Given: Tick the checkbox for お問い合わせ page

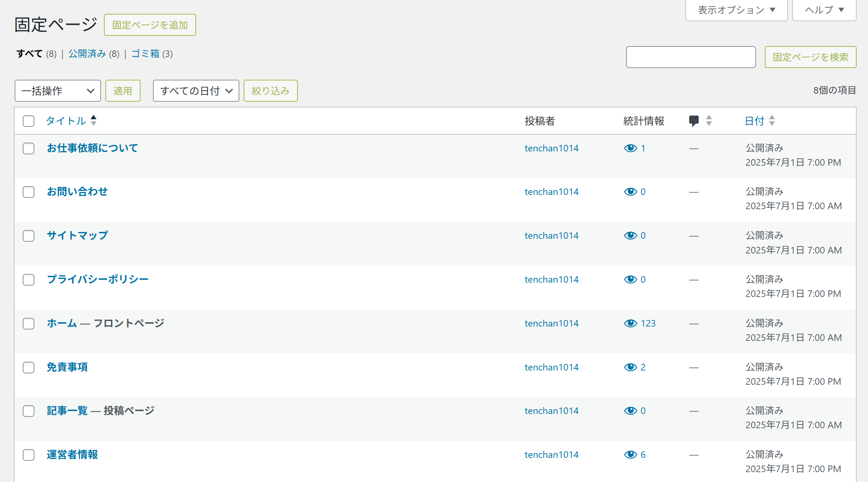Looking at the screenshot, I should pyautogui.click(x=29, y=192).
